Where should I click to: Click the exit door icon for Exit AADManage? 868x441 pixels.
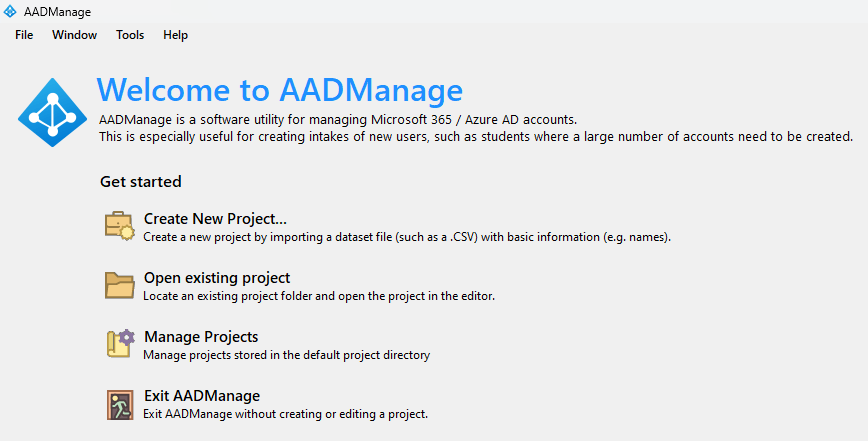point(120,403)
